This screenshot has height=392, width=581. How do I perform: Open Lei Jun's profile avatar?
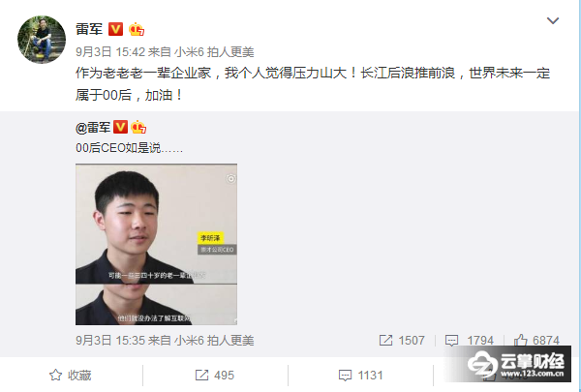click(x=42, y=40)
